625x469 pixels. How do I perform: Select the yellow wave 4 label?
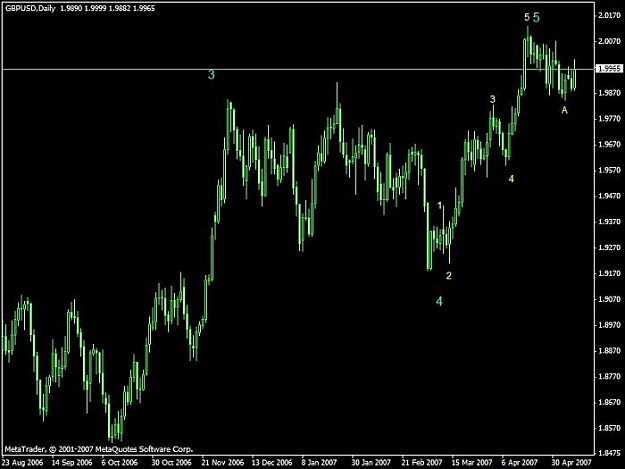511,179
